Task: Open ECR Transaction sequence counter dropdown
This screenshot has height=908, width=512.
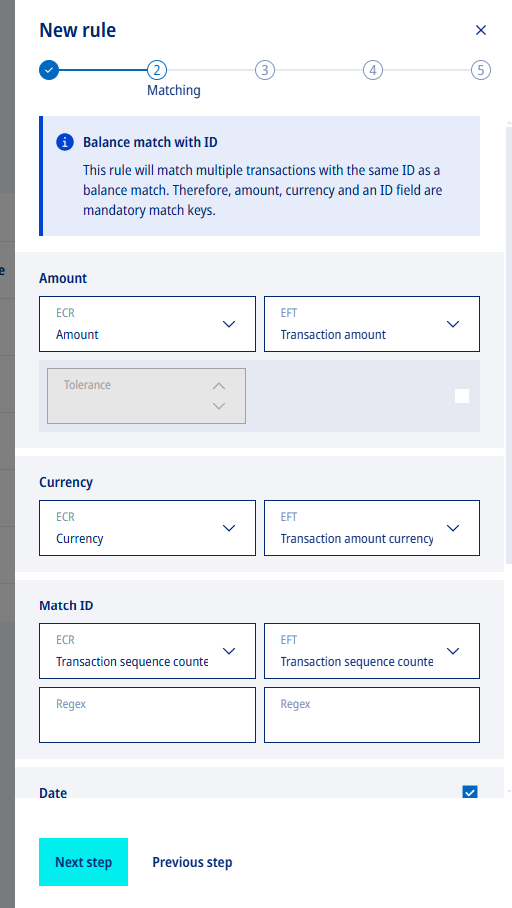Action: point(147,651)
